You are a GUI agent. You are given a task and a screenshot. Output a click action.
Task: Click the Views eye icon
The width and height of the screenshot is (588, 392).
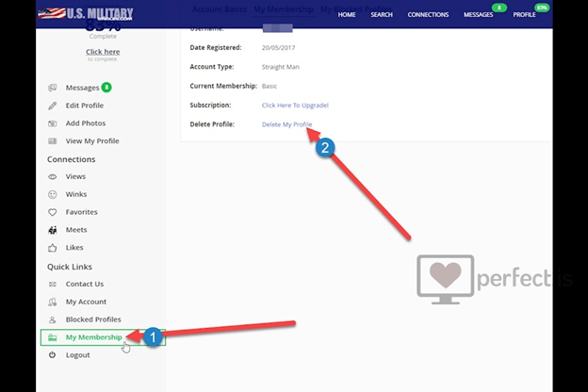(x=53, y=176)
